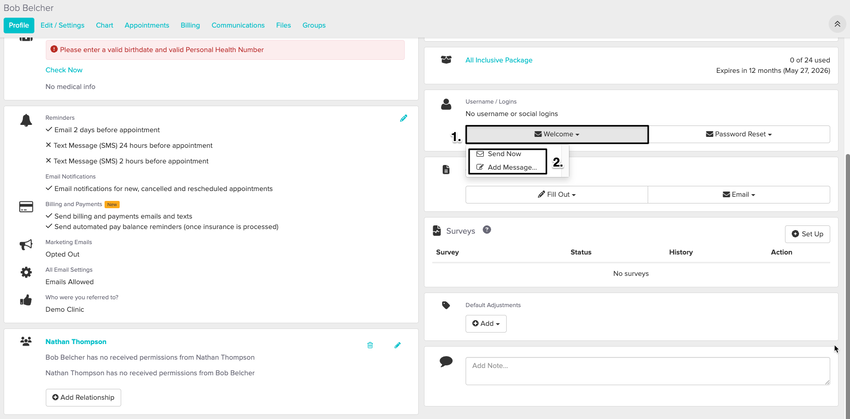Click the Surveys section icon

tap(437, 230)
